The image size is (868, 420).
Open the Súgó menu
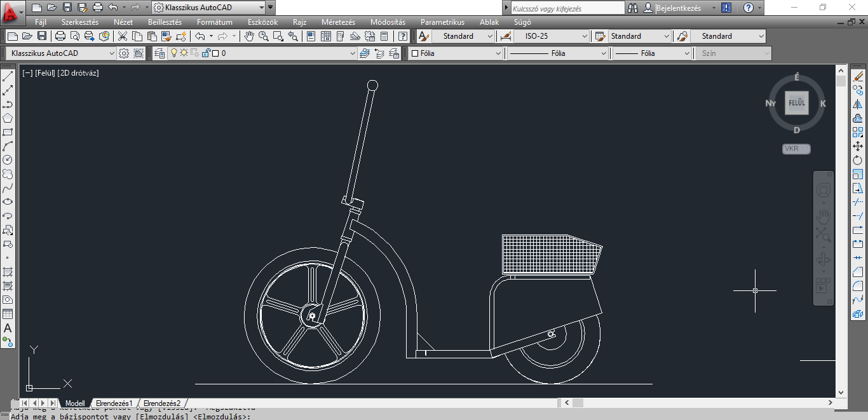522,22
